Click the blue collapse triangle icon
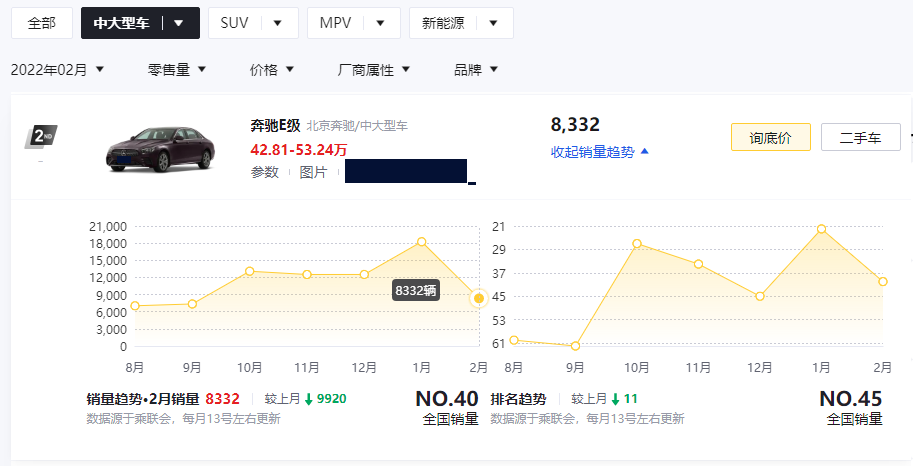 645,151
